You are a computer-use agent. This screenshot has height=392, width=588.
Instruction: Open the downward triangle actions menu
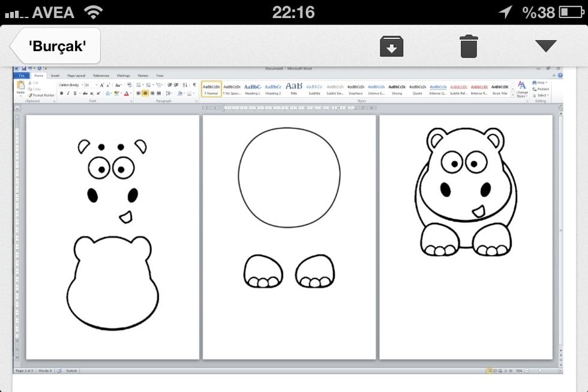tap(545, 46)
